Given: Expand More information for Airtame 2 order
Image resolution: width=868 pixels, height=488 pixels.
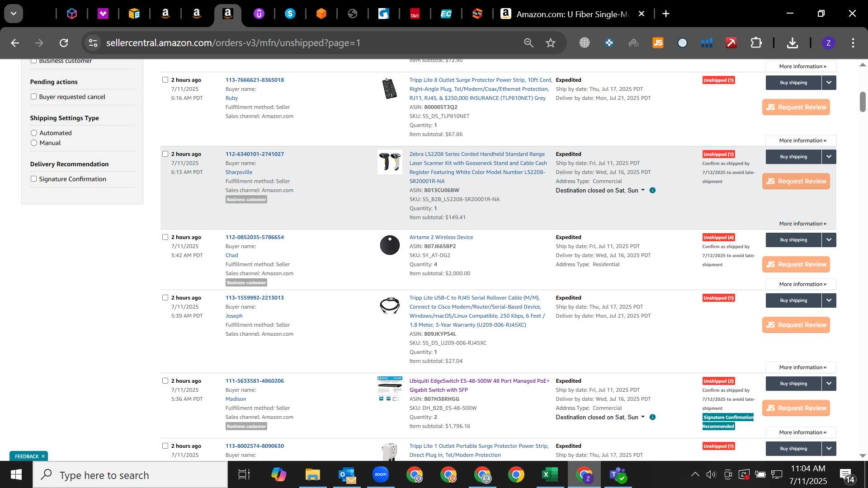Looking at the screenshot, I should pyautogui.click(x=801, y=284).
